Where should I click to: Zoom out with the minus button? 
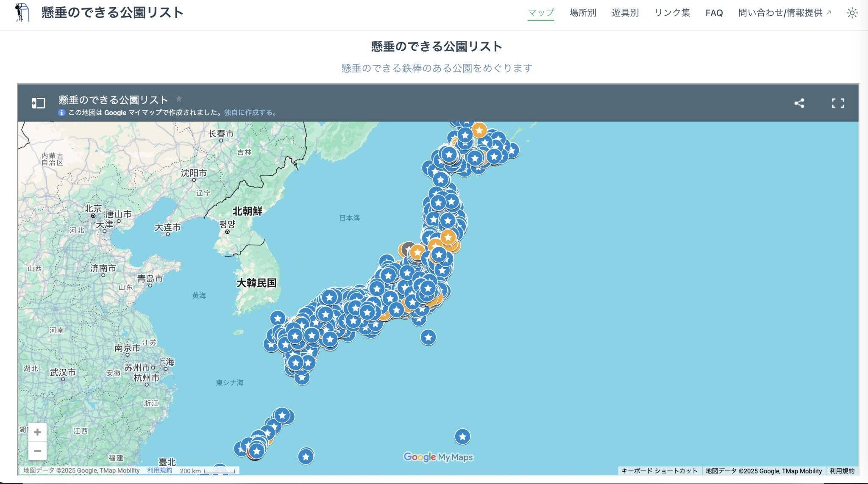pos(37,451)
